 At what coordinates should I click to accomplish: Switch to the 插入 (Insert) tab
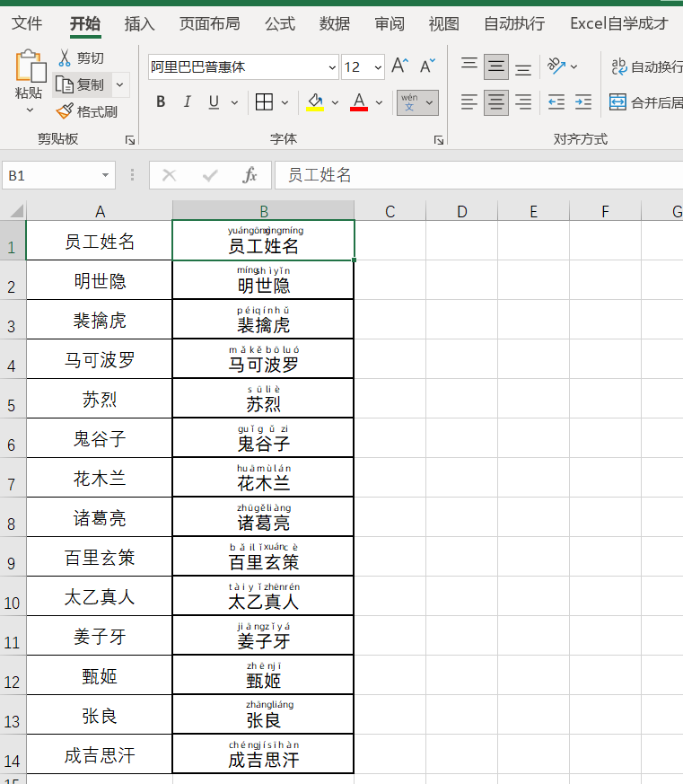point(139,23)
